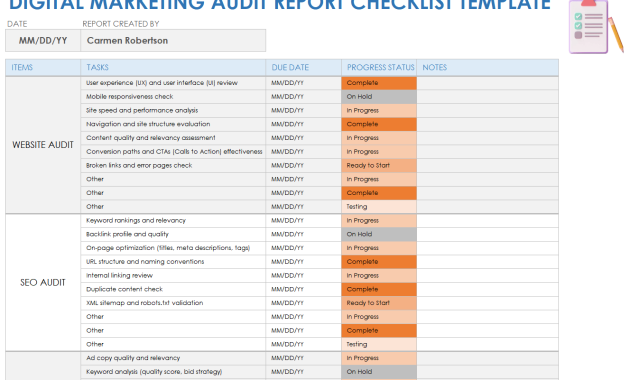Click In Progress status for Content quality assessment
Screen dimensions: 630x380
(x=379, y=138)
